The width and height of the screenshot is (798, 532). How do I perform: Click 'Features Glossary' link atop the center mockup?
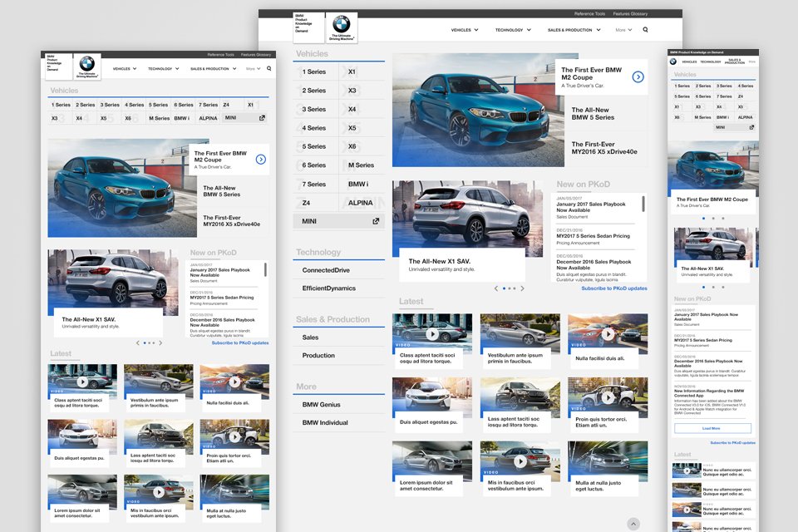pos(630,14)
